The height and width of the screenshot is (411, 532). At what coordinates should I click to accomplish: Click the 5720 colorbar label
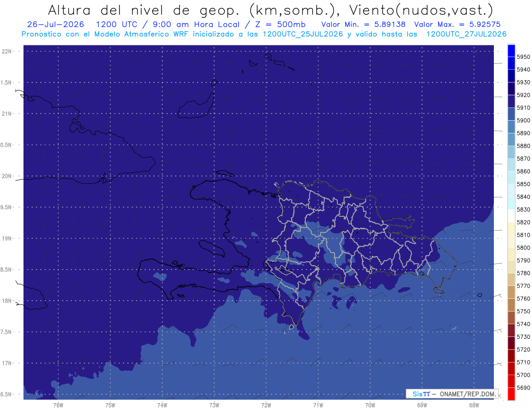[523, 349]
